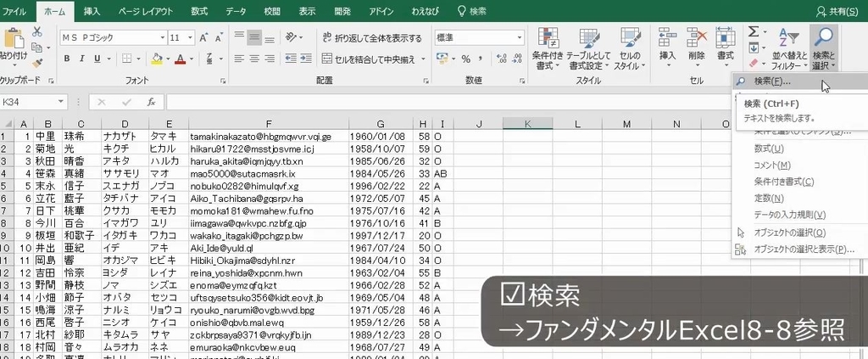Click the accounting number format icon
The image size is (868, 359).
[442, 59]
